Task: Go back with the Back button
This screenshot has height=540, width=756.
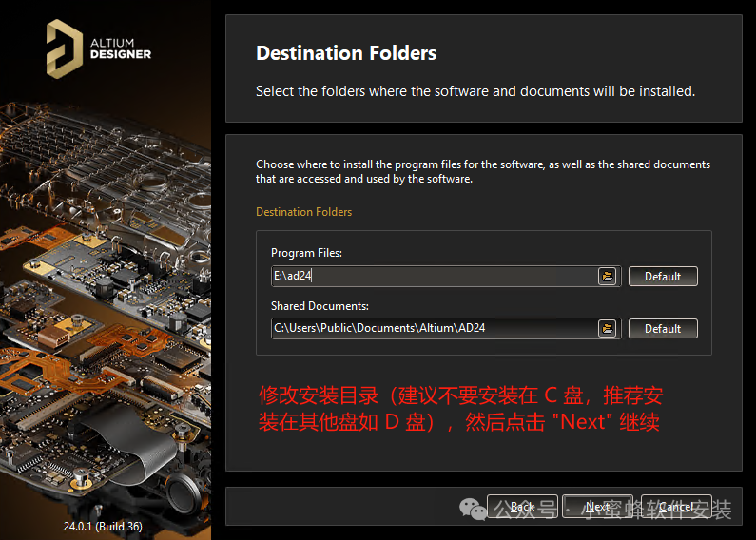Action: pyautogui.click(x=522, y=506)
